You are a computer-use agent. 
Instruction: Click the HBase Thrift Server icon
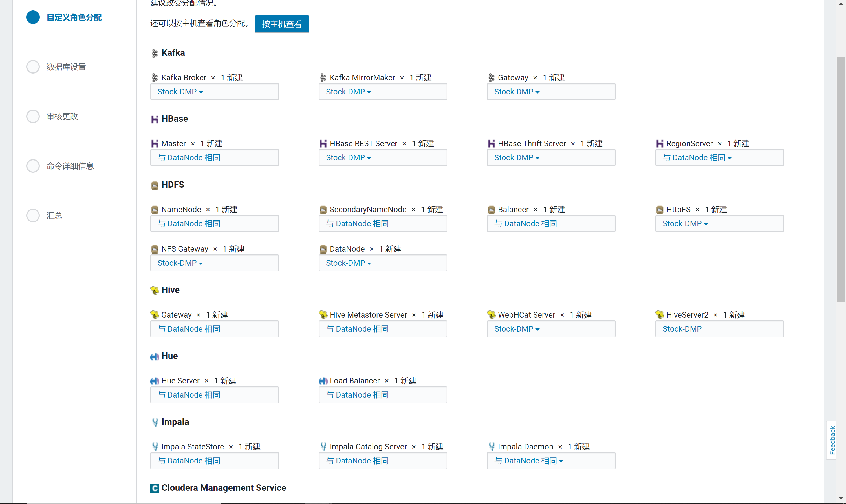coord(492,144)
